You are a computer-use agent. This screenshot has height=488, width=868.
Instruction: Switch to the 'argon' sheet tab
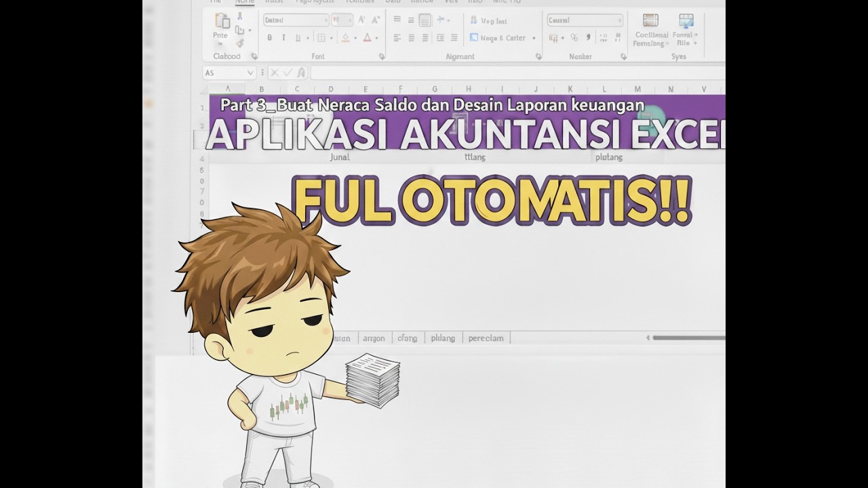click(374, 338)
